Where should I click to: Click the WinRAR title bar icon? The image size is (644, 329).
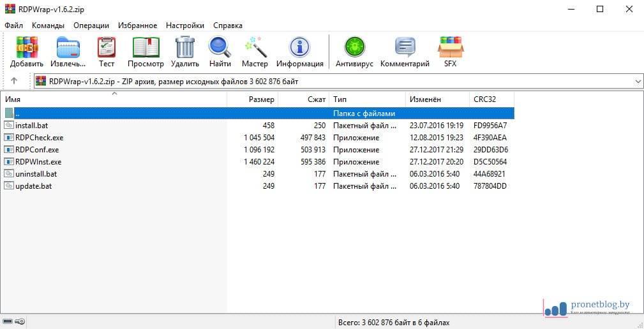click(x=10, y=10)
